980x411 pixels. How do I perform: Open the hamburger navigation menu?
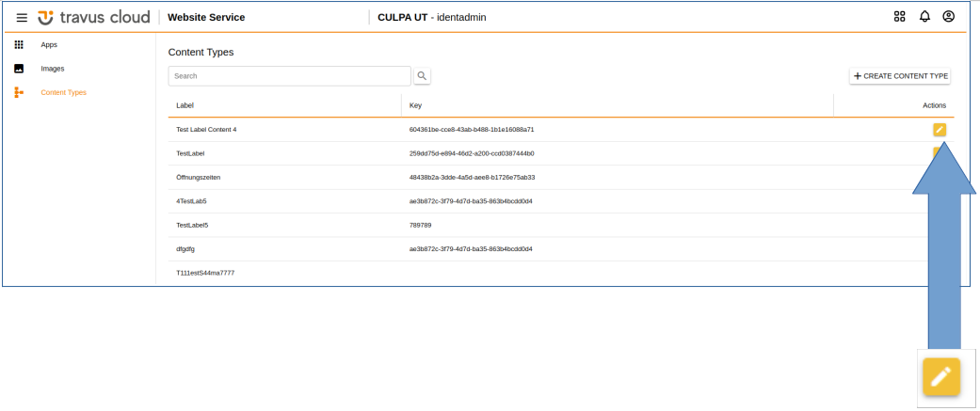point(22,17)
